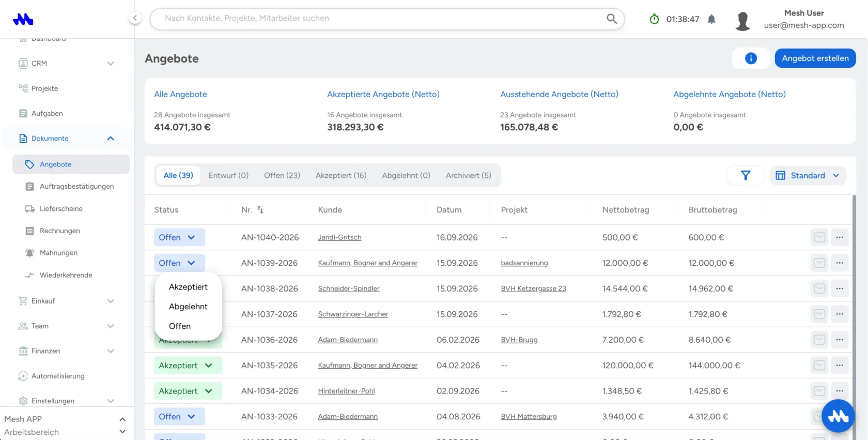Click the search magnifier icon

click(x=612, y=19)
